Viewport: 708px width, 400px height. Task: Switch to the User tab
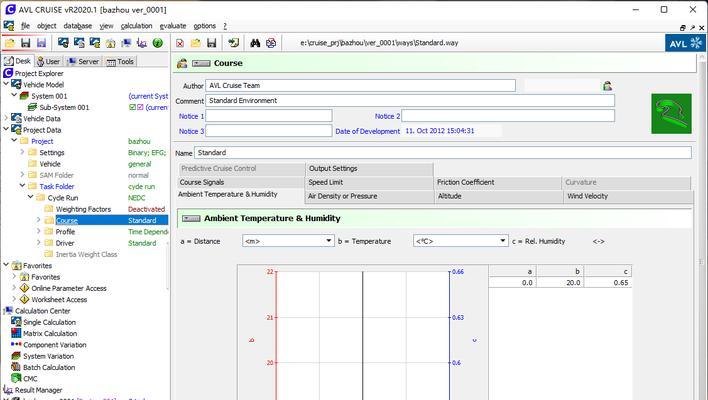click(x=48, y=61)
